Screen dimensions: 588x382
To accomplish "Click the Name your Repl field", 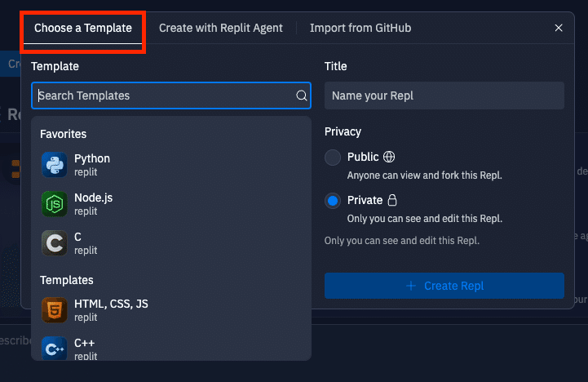I will pos(444,96).
